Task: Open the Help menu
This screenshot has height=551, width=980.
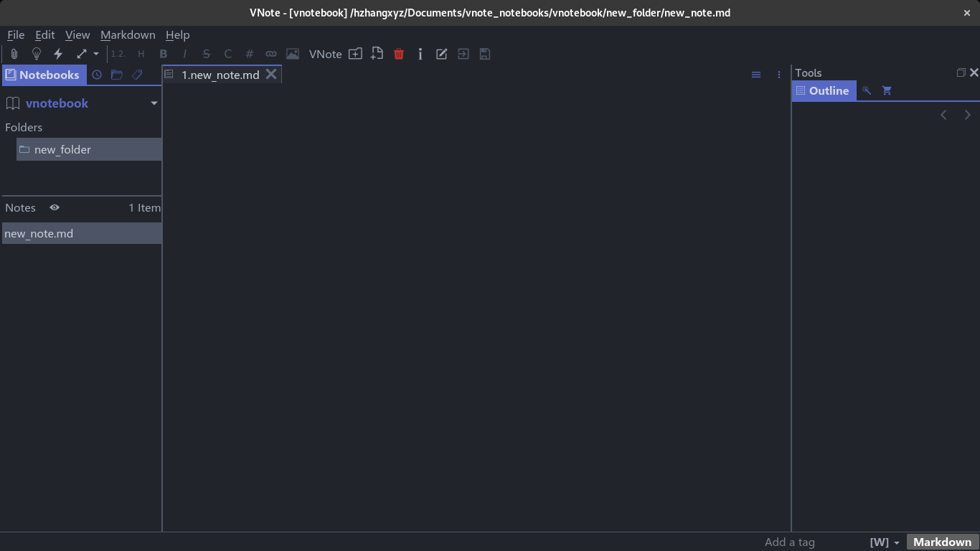Action: (x=178, y=34)
